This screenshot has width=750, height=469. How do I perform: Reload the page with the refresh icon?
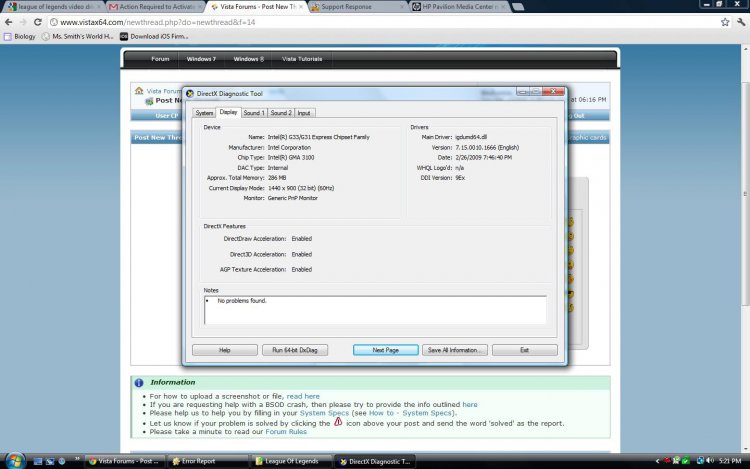pos(37,22)
